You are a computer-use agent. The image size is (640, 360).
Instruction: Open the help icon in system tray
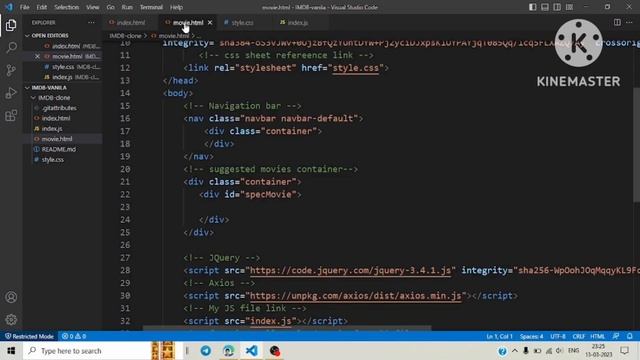pos(502,351)
